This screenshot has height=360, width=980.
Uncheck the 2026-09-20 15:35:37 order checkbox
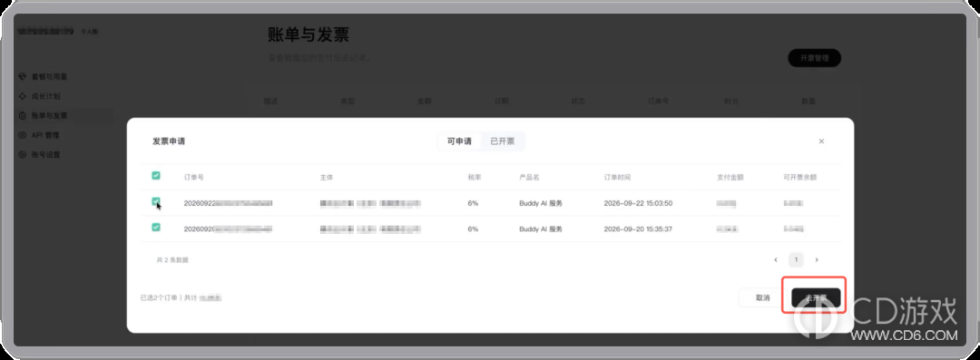156,228
